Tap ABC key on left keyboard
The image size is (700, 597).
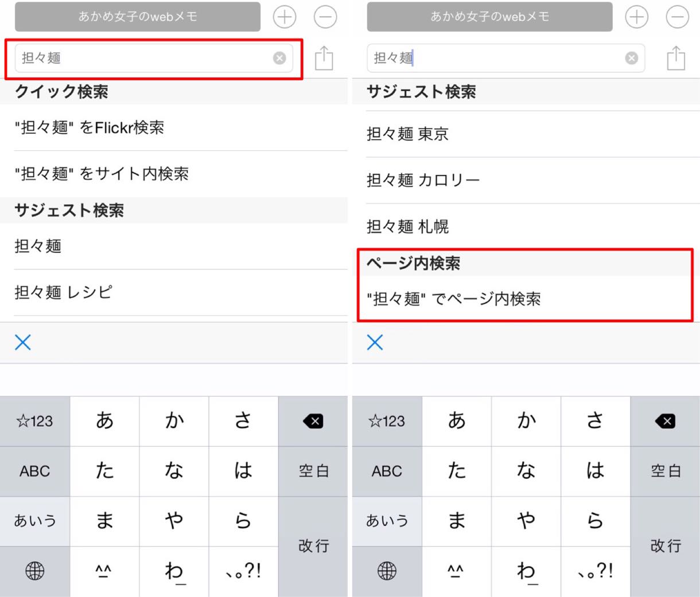click(x=35, y=471)
